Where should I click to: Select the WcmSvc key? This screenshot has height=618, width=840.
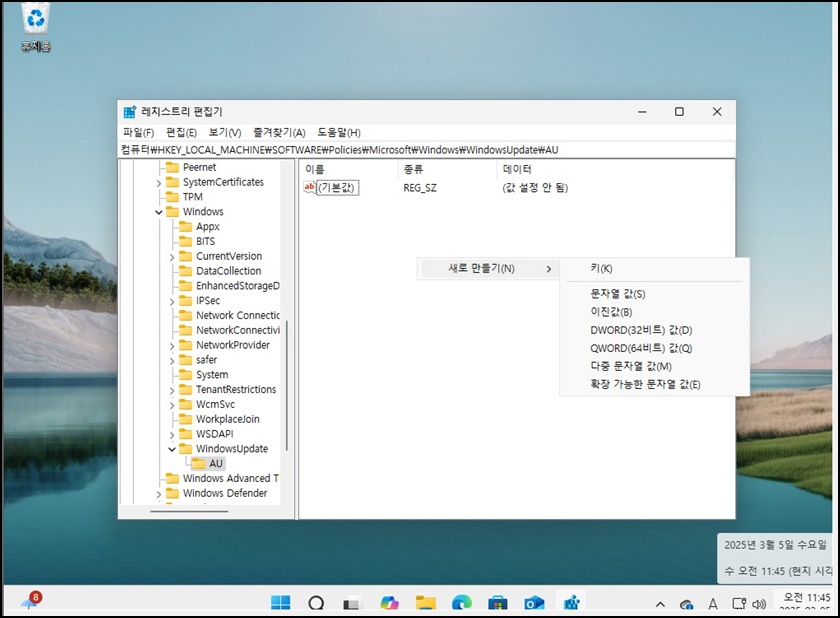tap(215, 404)
